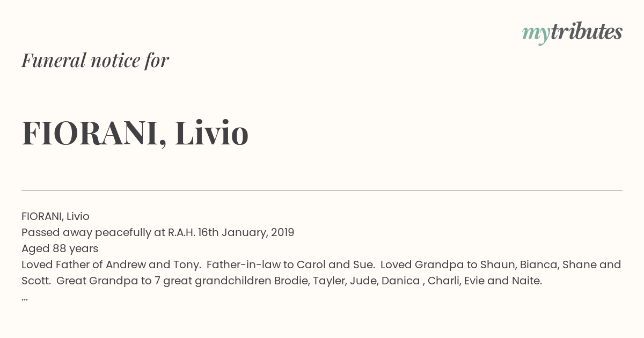
Task: Click the date "16th January, 2019"
Action: point(246,232)
